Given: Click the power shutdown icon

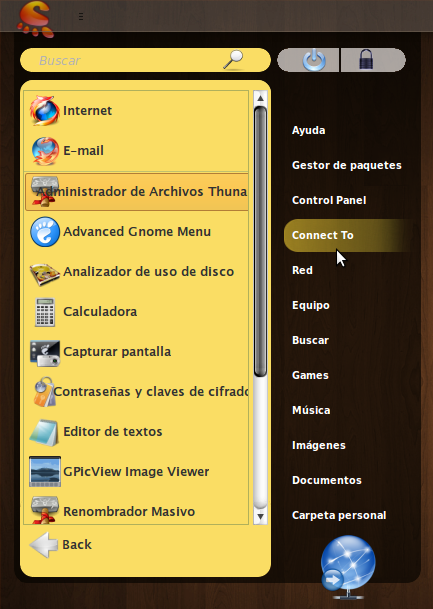Looking at the screenshot, I should (314, 61).
